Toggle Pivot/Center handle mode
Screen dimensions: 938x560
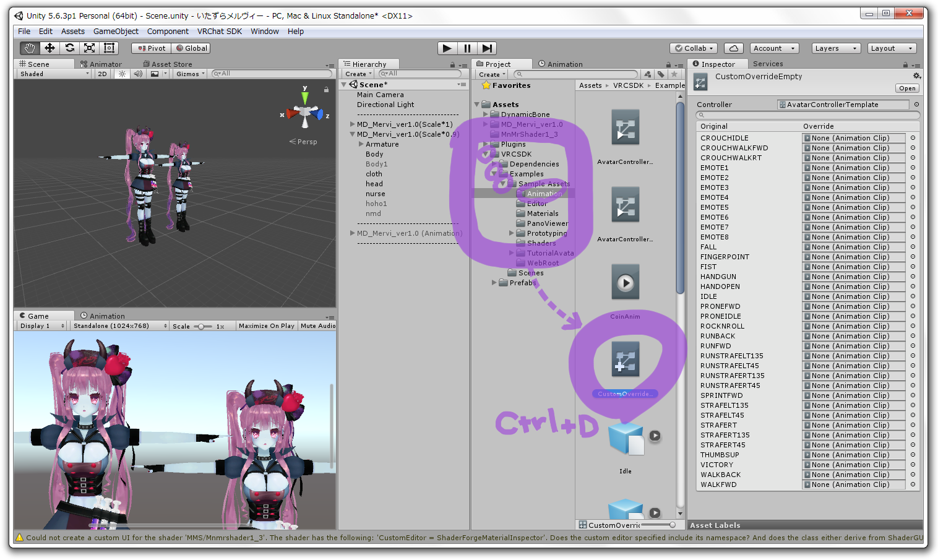[x=152, y=48]
